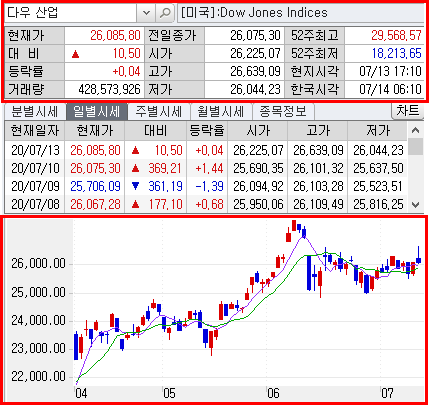Click the 다우 산업 name input field

tap(70, 13)
